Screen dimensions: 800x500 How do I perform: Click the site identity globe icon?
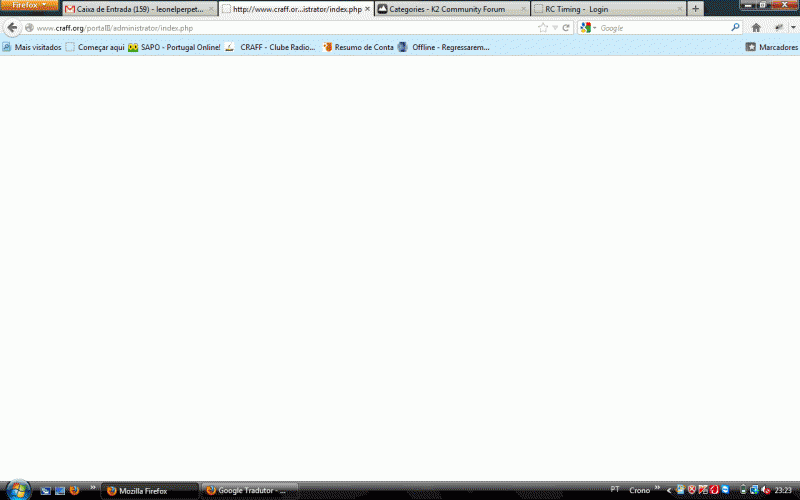(x=29, y=28)
